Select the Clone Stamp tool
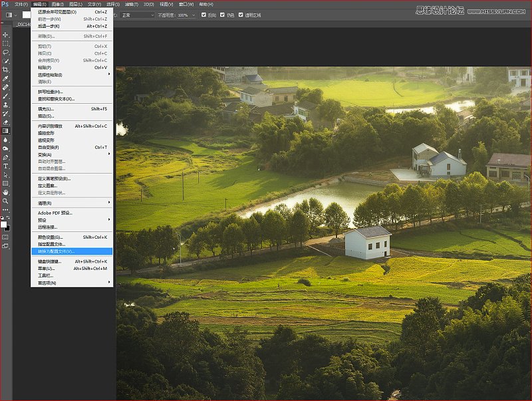The image size is (532, 401). (x=5, y=105)
